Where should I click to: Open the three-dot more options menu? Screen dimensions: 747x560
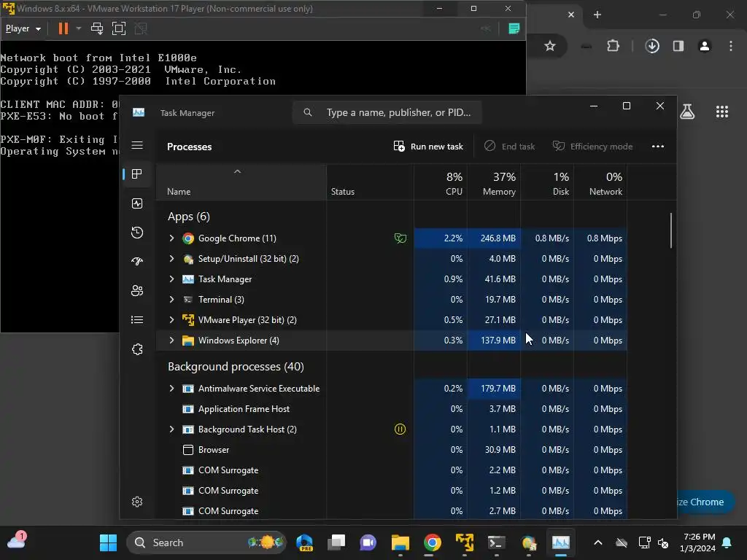click(x=657, y=146)
